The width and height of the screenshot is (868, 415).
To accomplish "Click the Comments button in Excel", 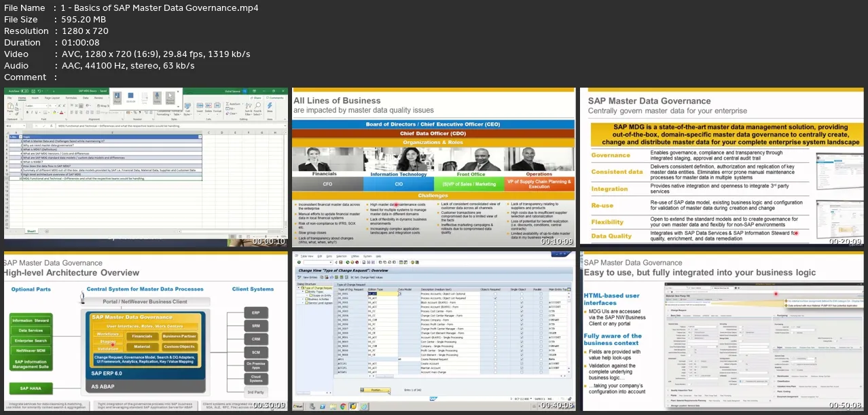I will 274,98.
